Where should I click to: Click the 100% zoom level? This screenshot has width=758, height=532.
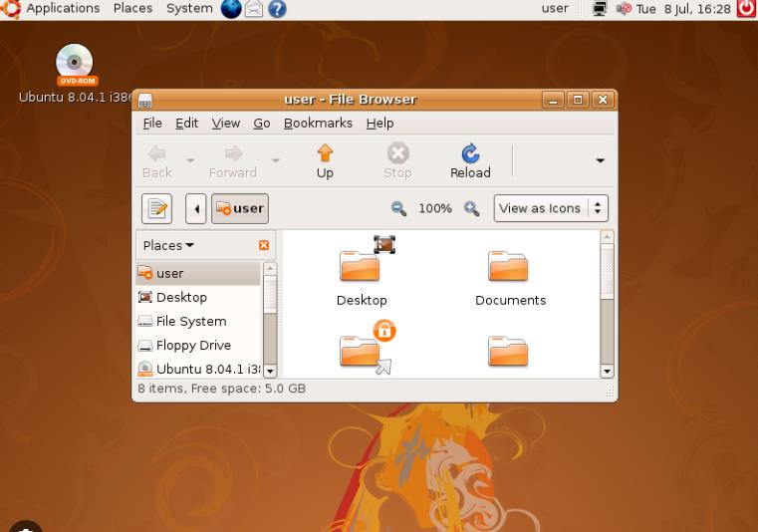pos(435,208)
